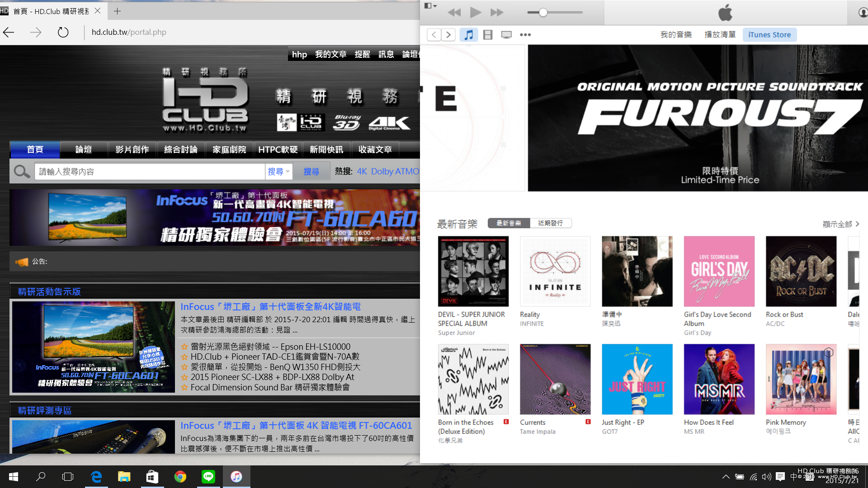
Task: Open the iTunes window menu icon
Action: pyautogui.click(x=430, y=6)
